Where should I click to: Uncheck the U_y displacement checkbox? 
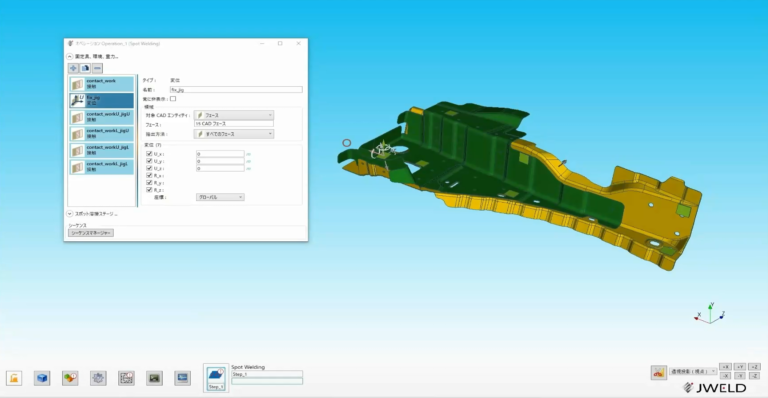pos(149,161)
